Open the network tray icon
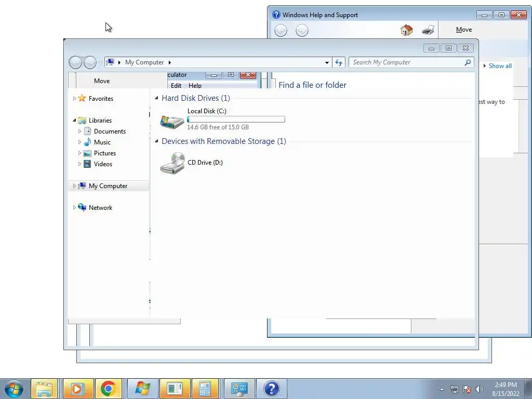Image resolution: width=532 pixels, height=399 pixels. pyautogui.click(x=454, y=389)
